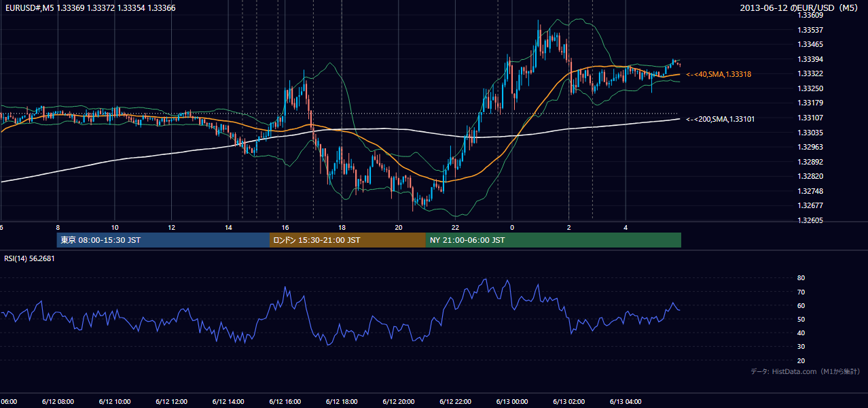868x408 pixels.
Task: Click price axis value 1.33322
Action: (x=810, y=73)
